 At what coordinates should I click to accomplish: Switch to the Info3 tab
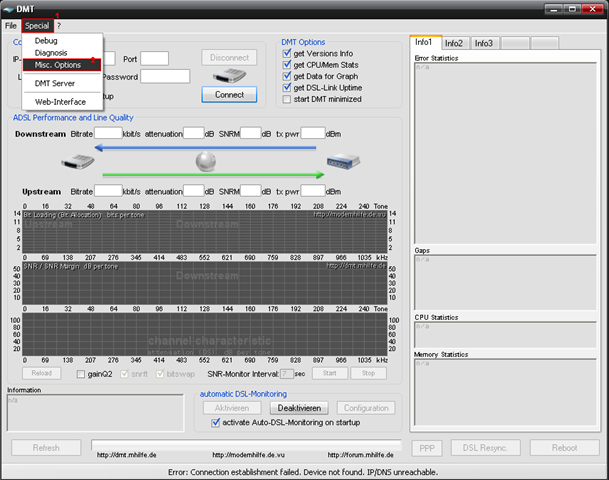(x=484, y=43)
